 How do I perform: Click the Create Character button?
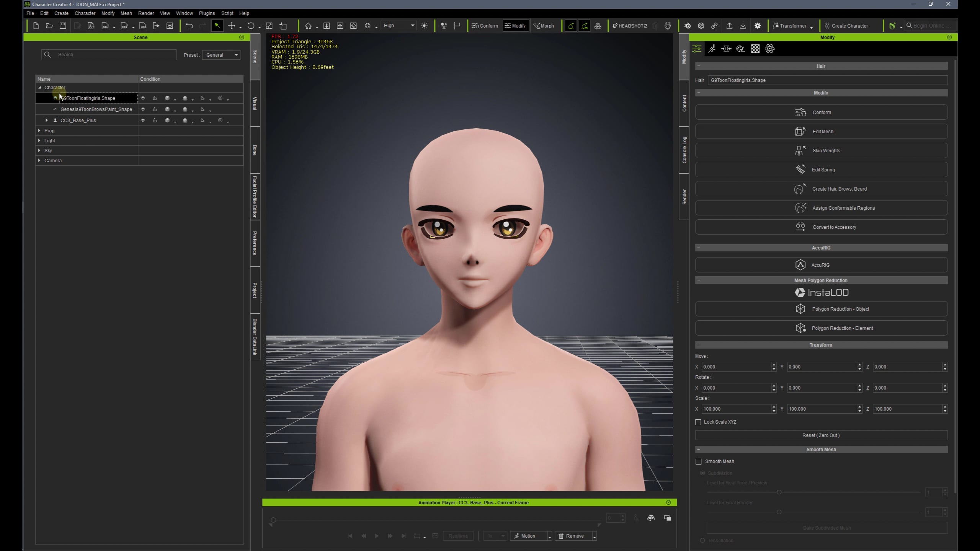click(846, 26)
